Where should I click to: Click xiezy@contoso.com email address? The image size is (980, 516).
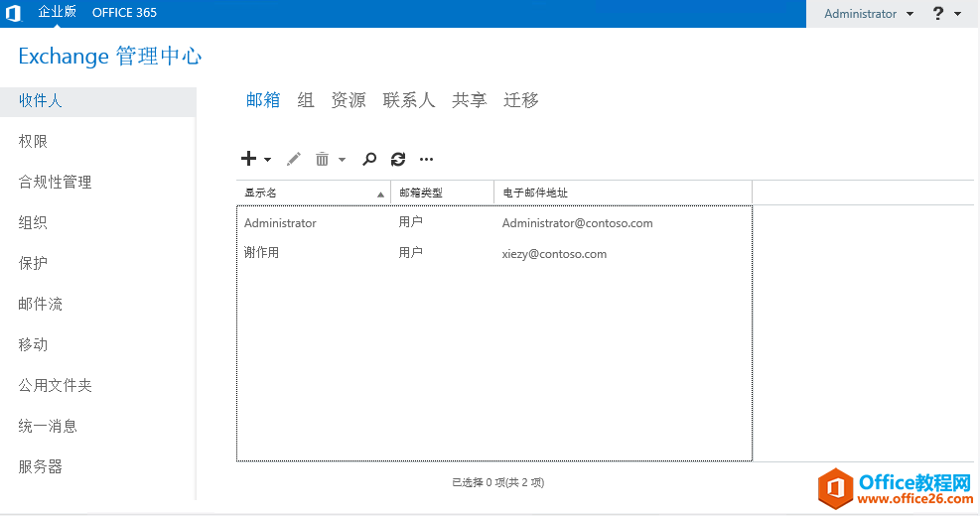coord(554,254)
